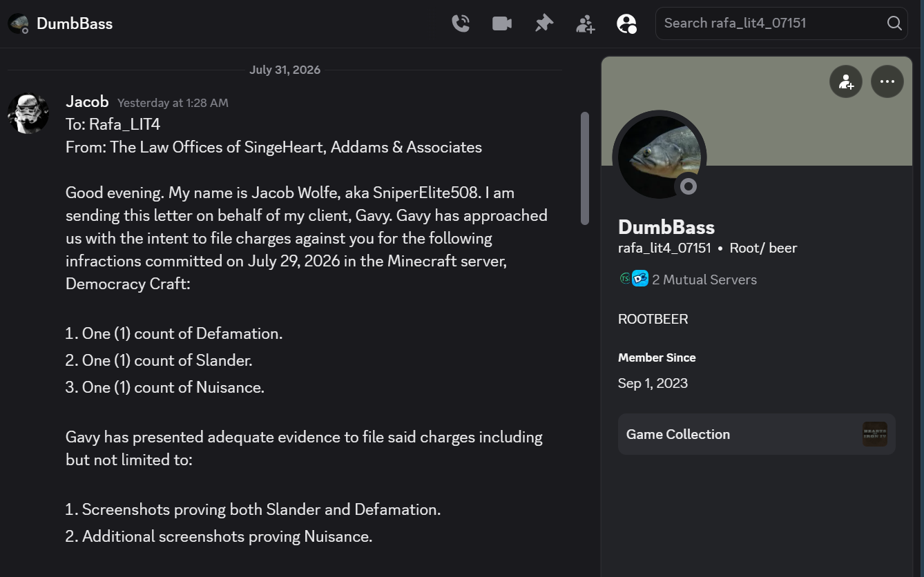Image resolution: width=924 pixels, height=577 pixels.
Task: Click the offline status indicator on avatar
Action: pos(689,186)
